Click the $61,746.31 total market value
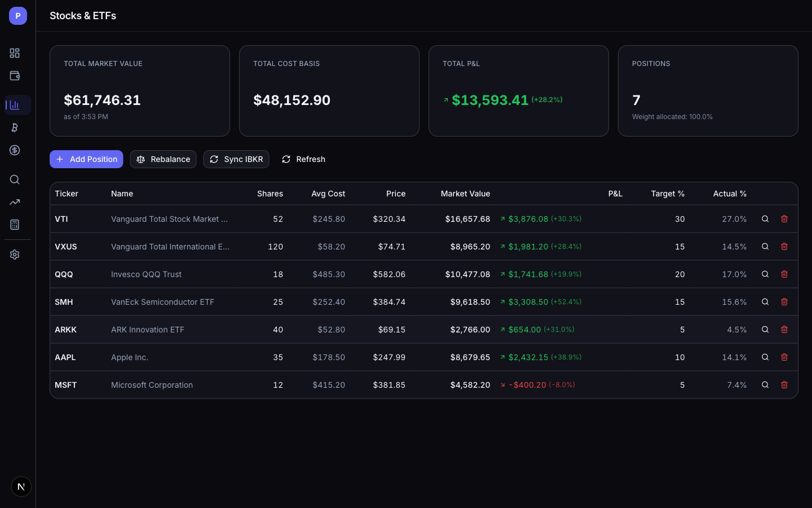 pyautogui.click(x=102, y=100)
